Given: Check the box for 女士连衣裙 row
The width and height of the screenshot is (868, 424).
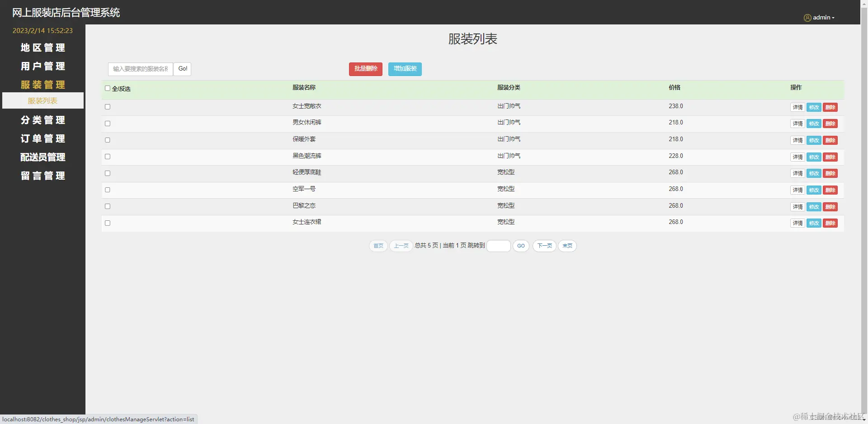Looking at the screenshot, I should 108,223.
